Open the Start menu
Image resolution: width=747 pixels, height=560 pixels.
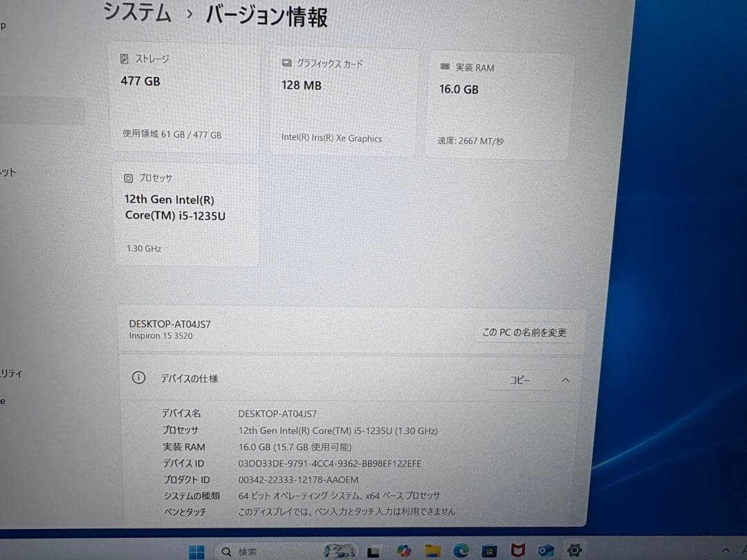click(196, 551)
